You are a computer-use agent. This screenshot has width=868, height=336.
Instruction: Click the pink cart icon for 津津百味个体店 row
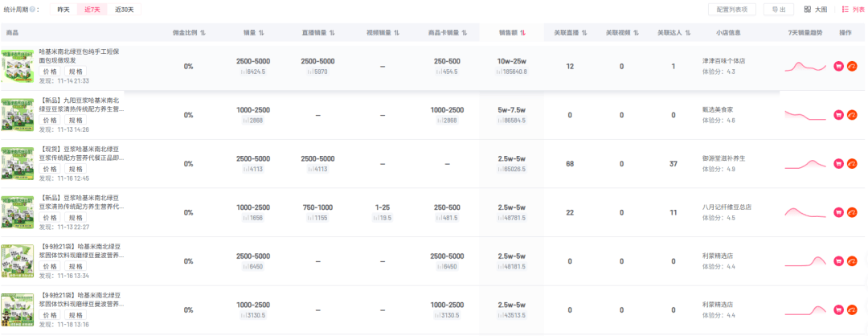coord(839,66)
